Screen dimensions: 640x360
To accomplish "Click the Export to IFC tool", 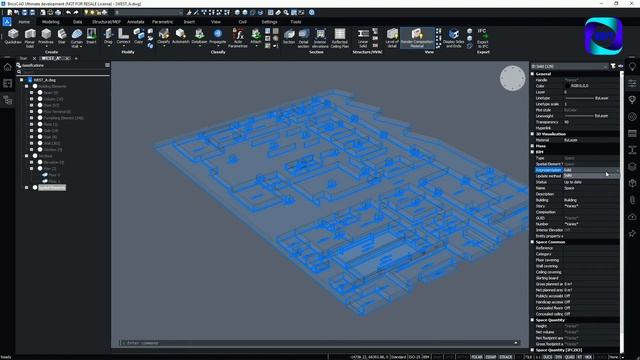I will [x=482, y=38].
